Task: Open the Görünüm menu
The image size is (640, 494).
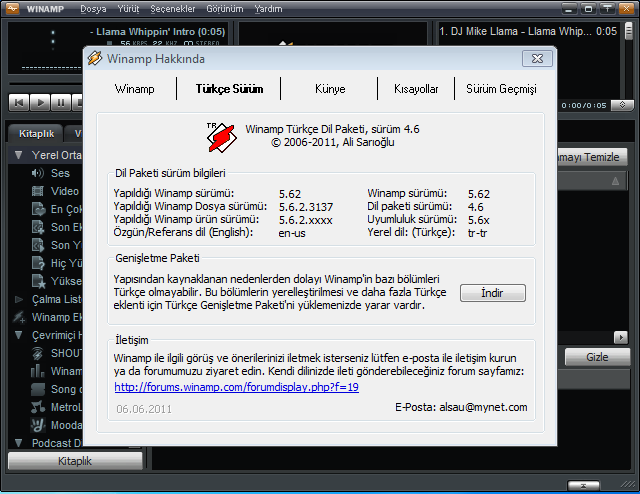Action: tap(224, 9)
